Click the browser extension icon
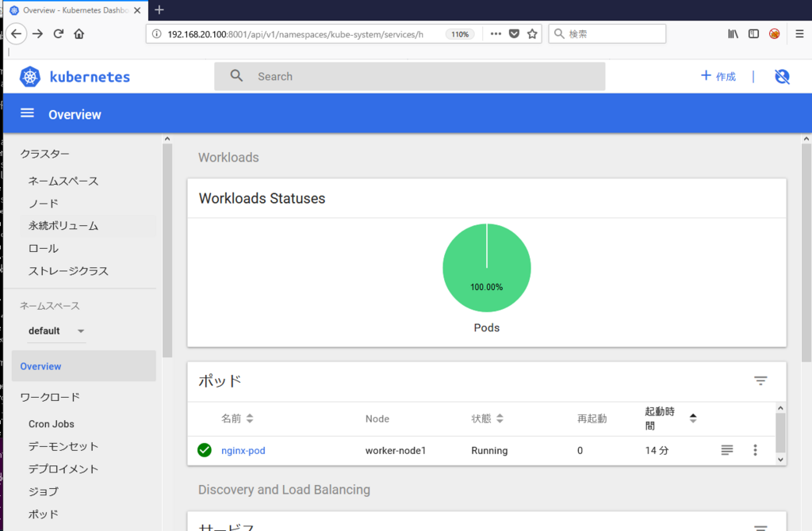Image resolution: width=812 pixels, height=531 pixels. tap(774, 34)
